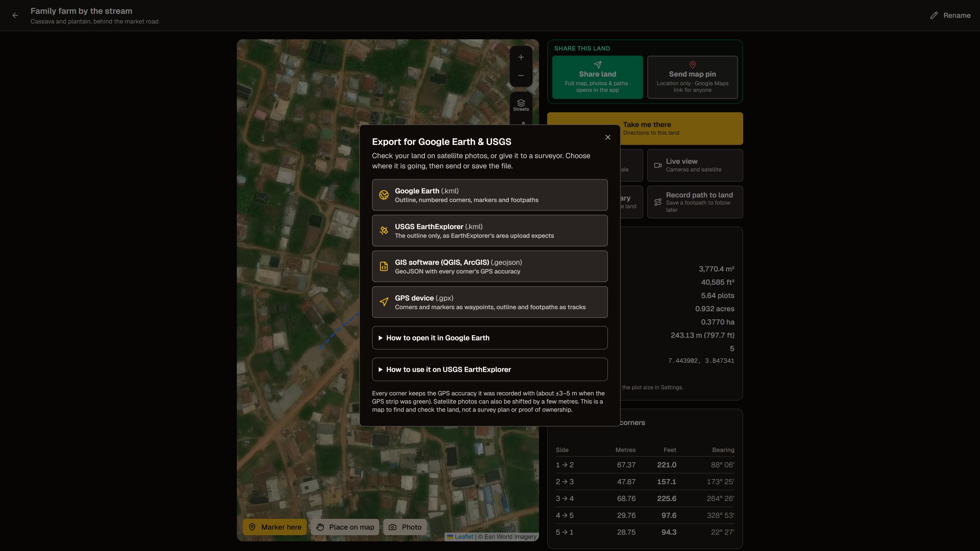Click the Share land paper-plane icon

point(598,65)
